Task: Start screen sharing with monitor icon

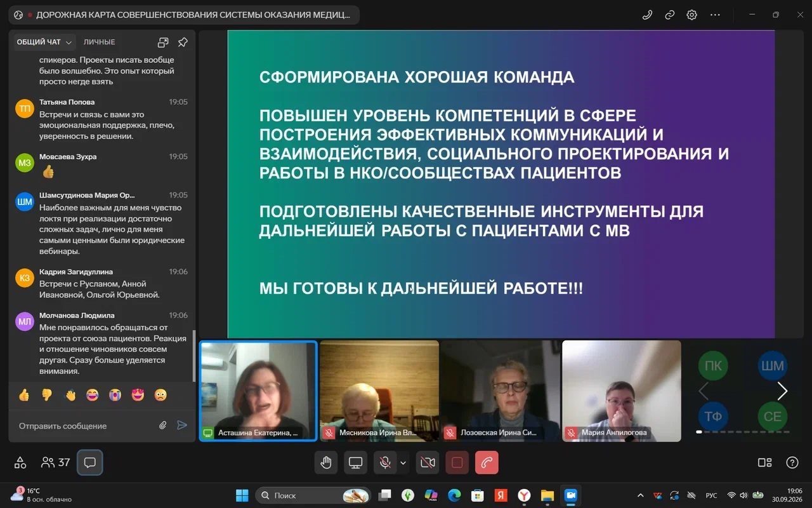Action: pos(356,462)
